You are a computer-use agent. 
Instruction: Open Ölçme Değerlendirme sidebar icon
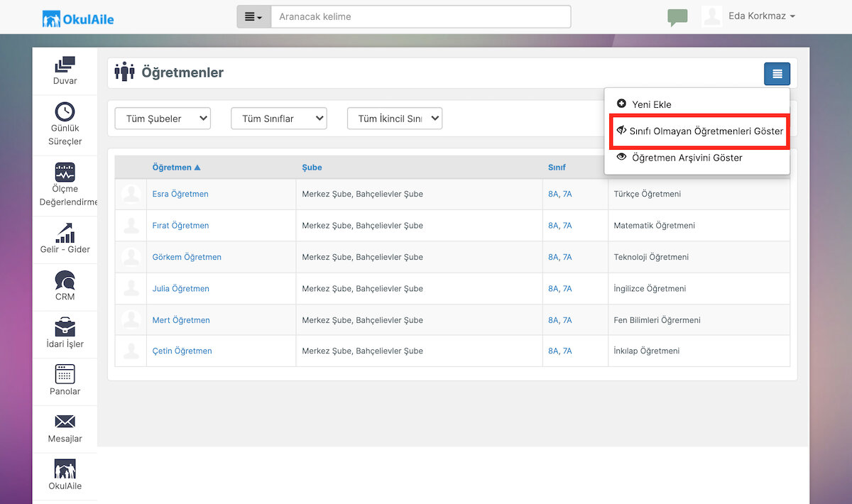click(x=65, y=172)
